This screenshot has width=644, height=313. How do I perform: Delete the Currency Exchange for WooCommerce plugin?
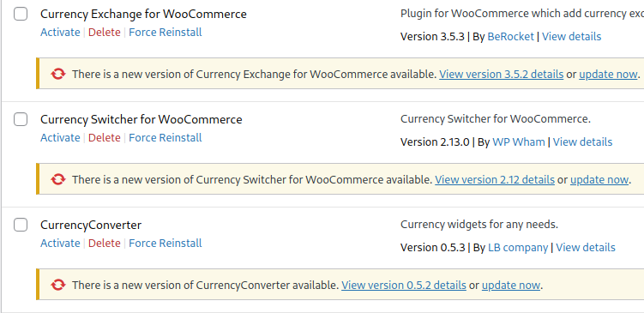tap(105, 33)
